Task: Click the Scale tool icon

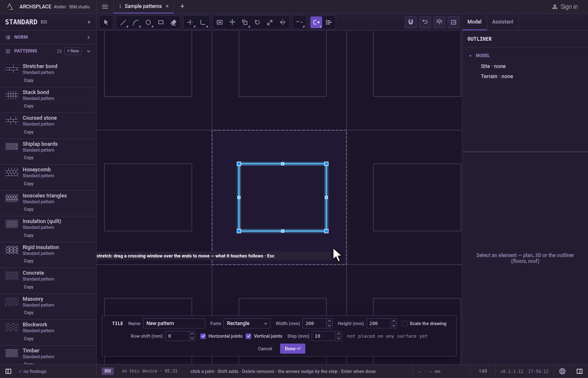Action: [270, 22]
